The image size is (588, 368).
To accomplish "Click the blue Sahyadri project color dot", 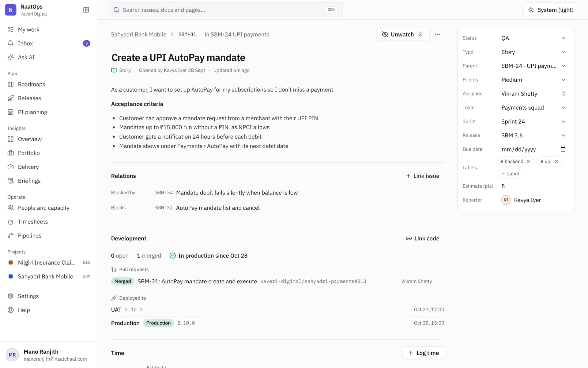I will pos(11,277).
